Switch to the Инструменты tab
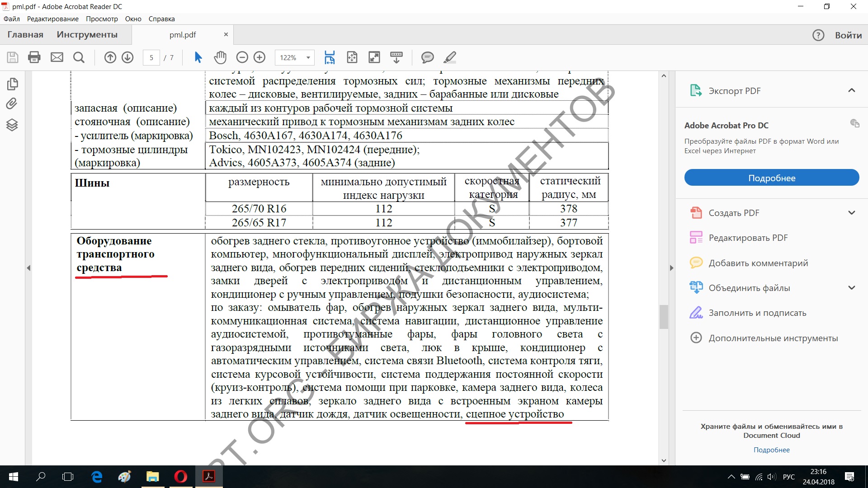Screen dimensions: 868x488 click(87, 35)
